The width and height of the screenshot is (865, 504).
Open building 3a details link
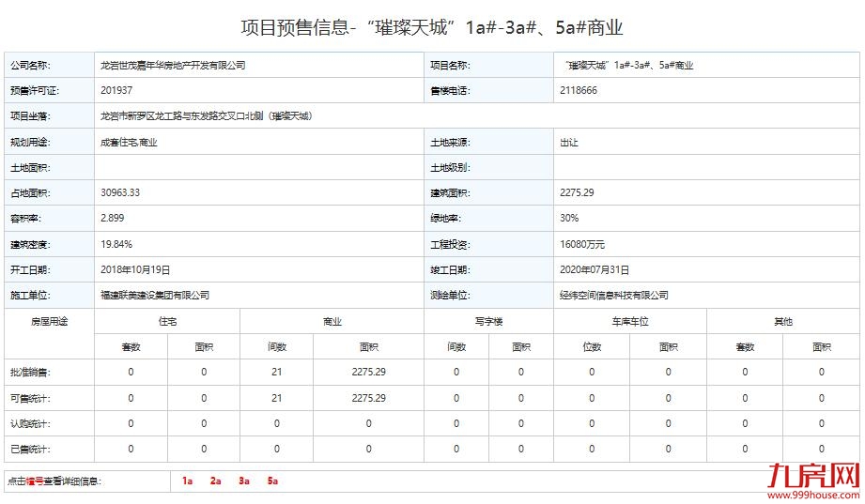244,481
